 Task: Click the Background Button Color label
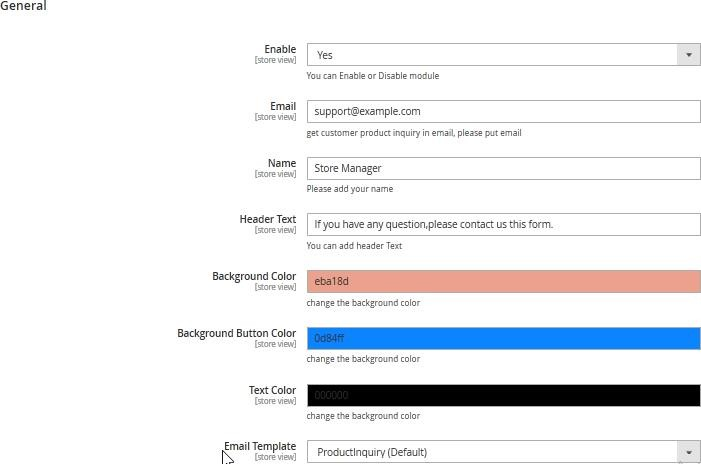237,333
